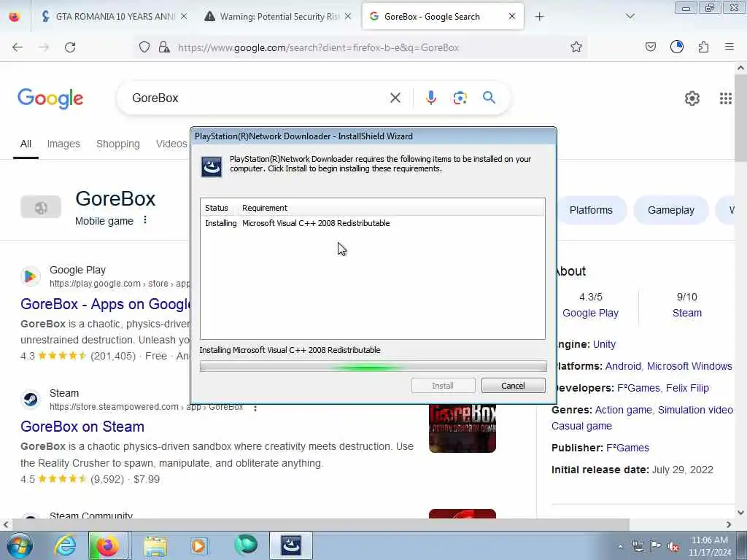
Task: Open the Firefox hamburger menu
Action: click(x=729, y=47)
